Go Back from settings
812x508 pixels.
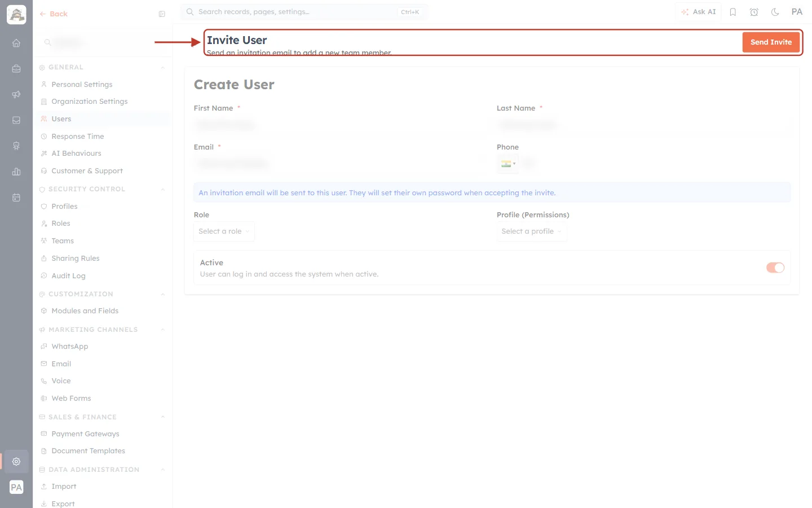(x=54, y=14)
